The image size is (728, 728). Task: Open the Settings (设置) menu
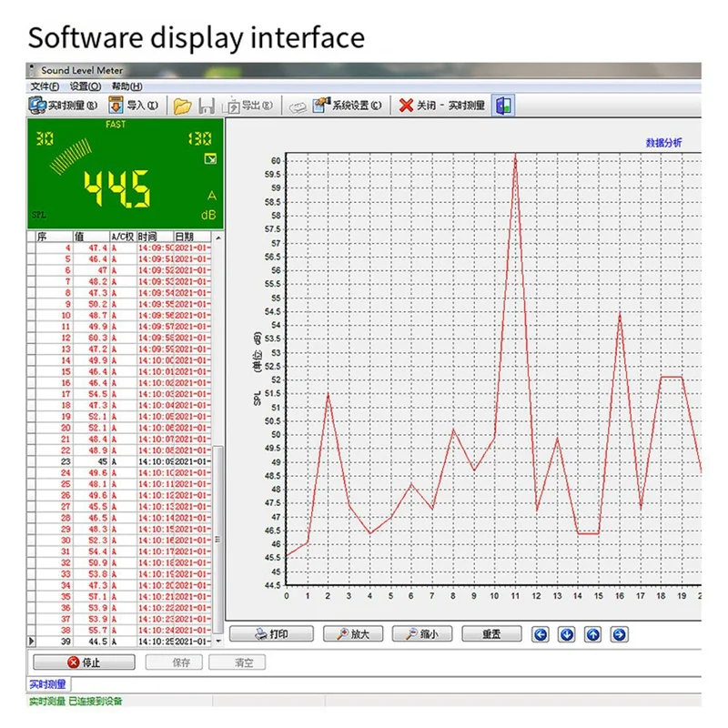[x=86, y=86]
